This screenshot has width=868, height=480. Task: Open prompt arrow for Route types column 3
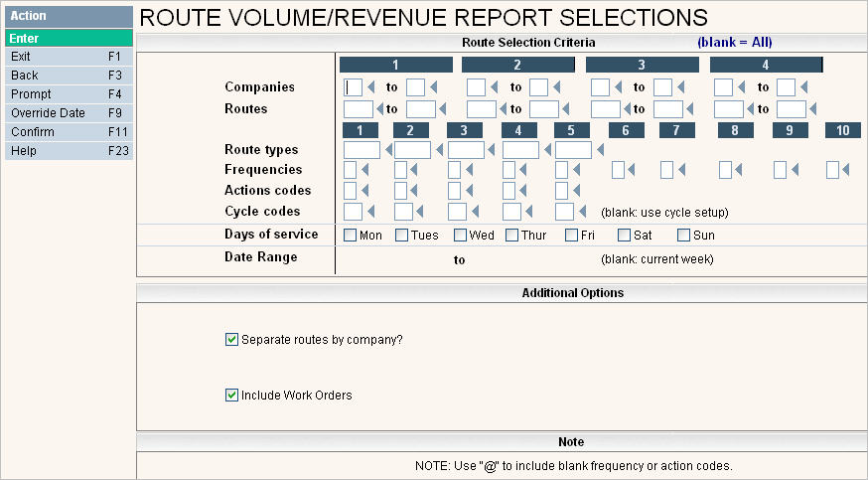491,149
